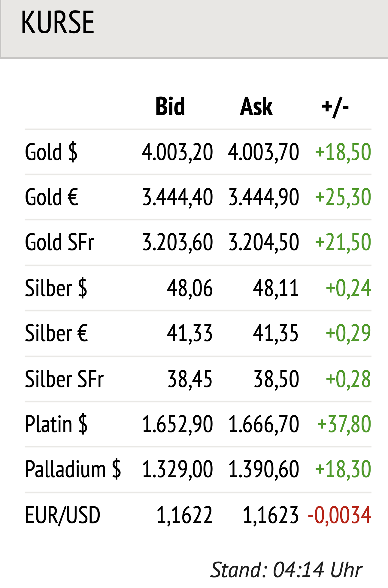Click Silber SFr bid price 38,45
Viewport: 388px width, 588px height.
pyautogui.click(x=190, y=379)
